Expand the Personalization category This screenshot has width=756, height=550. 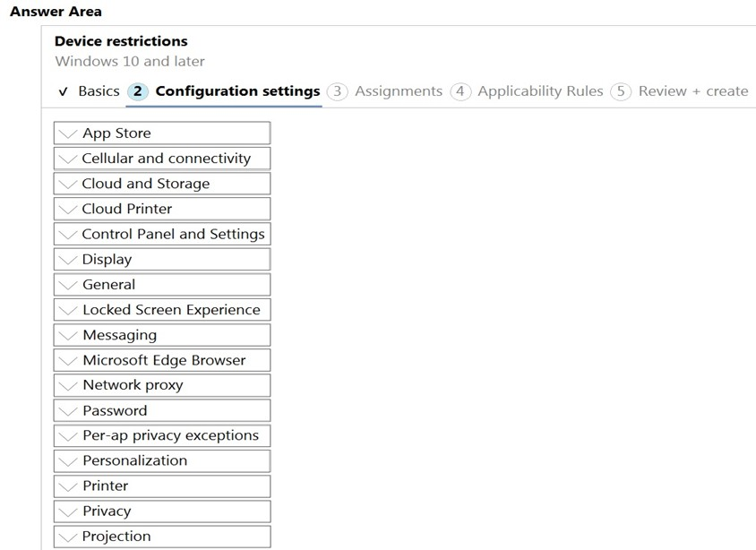pos(162,460)
